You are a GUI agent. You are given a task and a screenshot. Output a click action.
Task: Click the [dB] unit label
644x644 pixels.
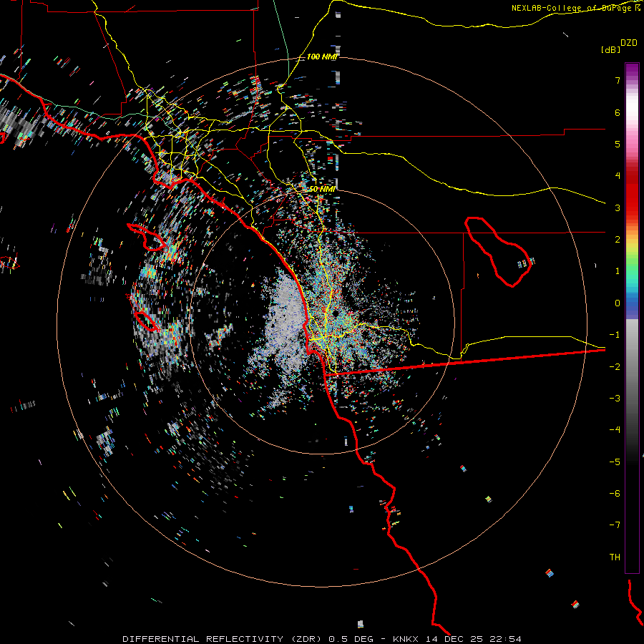coord(610,49)
